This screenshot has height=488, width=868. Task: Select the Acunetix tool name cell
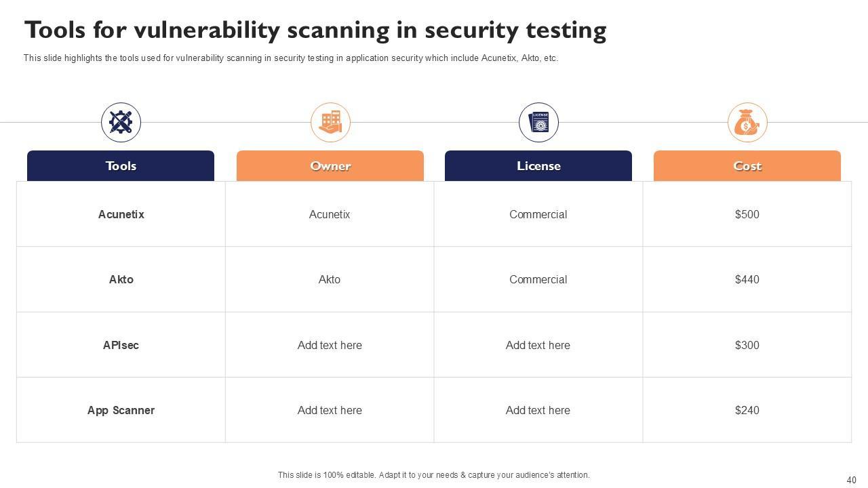tap(121, 214)
